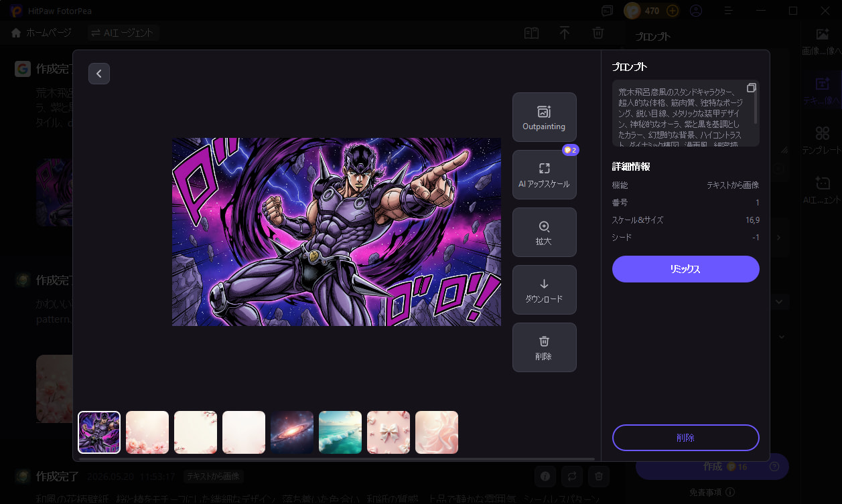The height and width of the screenshot is (504, 842).
Task: Delete bottom history entry with trash icon
Action: [599, 477]
